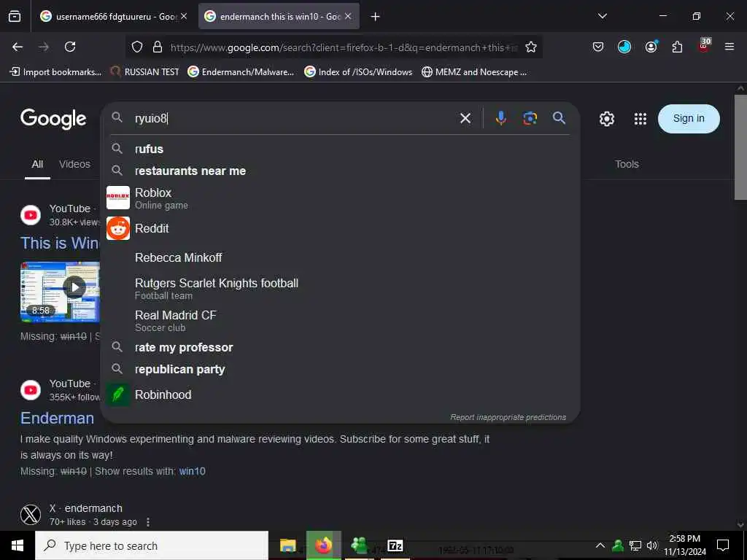Open the taskbar clock showing 2:58 PM
The width and height of the screenshot is (747, 560).
click(x=684, y=545)
